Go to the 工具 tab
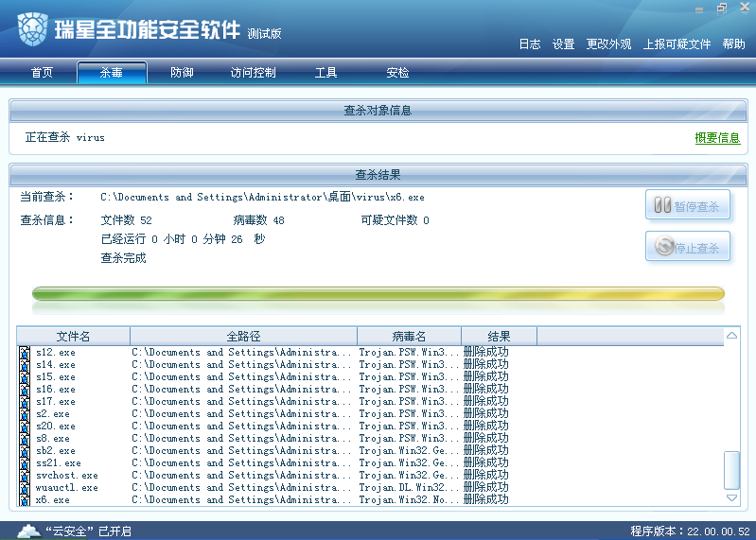 coord(325,72)
